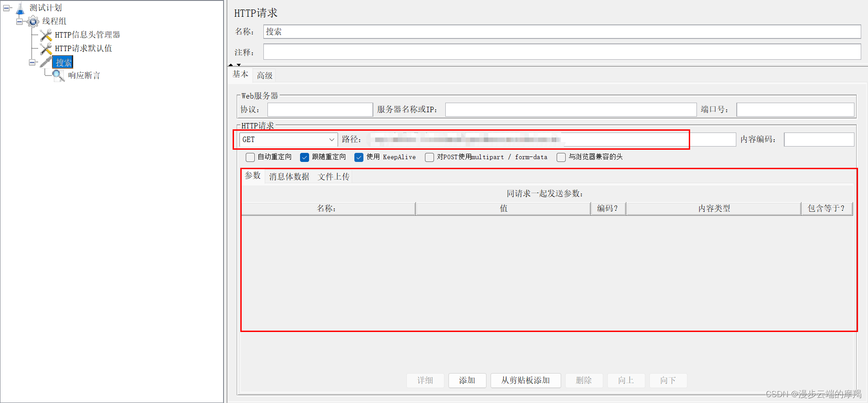Open the 消息体数据 tab
Viewport: 868px width, 403px height.
click(x=289, y=177)
